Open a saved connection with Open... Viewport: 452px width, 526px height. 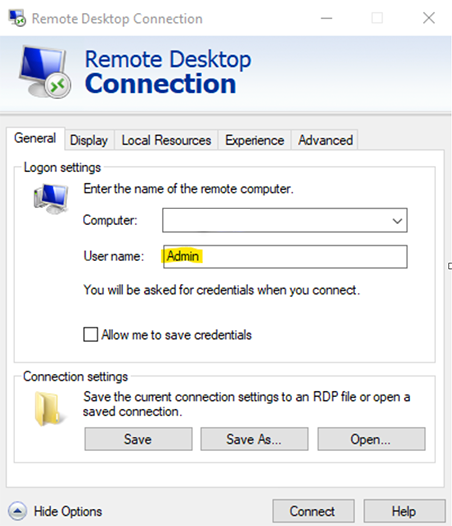coord(371,439)
